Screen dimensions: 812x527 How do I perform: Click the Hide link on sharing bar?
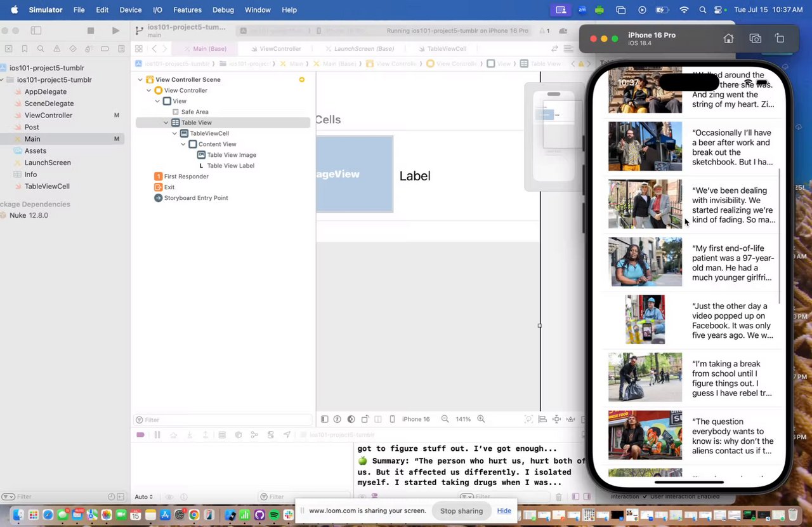point(504,510)
